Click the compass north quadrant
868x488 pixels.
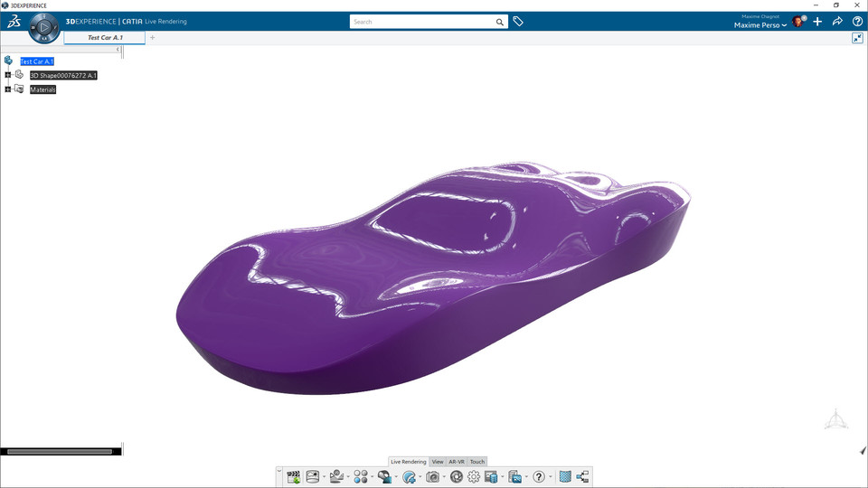[44, 16]
